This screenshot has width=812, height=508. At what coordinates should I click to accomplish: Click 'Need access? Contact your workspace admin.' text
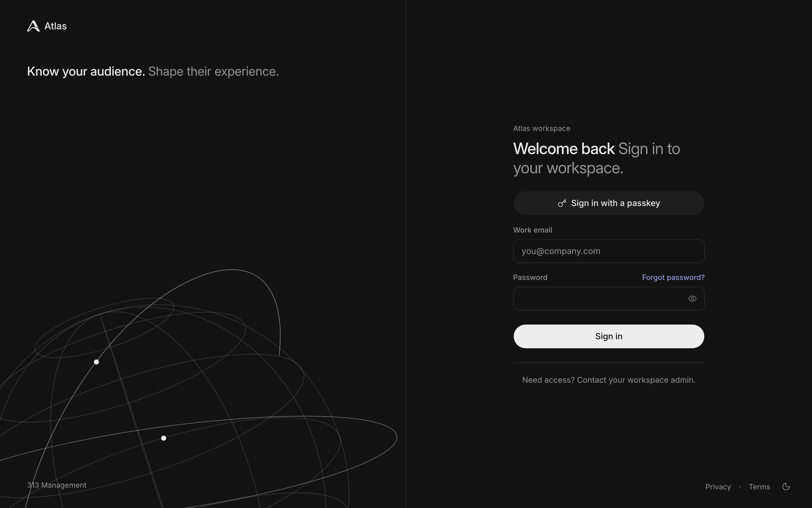(609, 380)
